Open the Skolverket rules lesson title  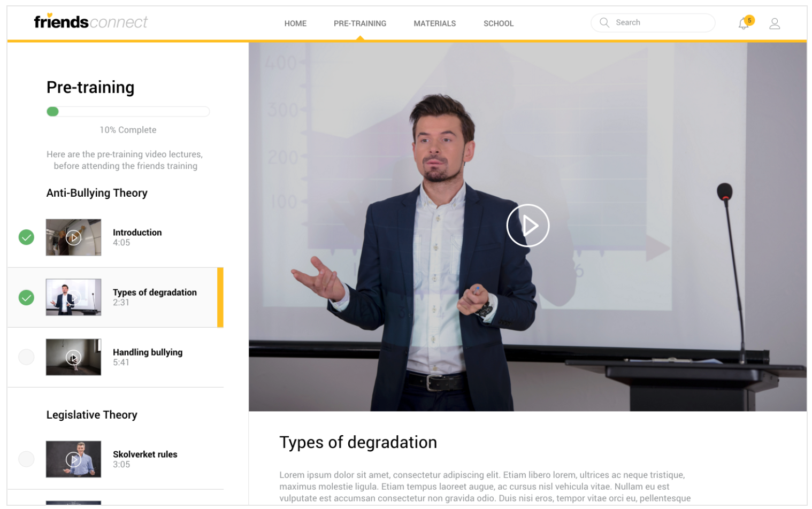click(145, 454)
